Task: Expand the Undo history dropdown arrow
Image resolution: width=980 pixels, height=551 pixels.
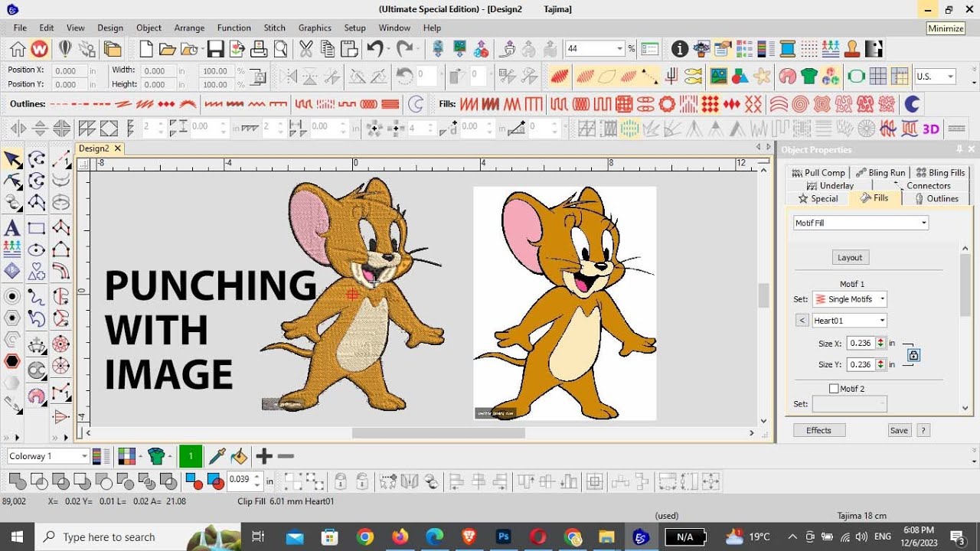Action: (388, 50)
